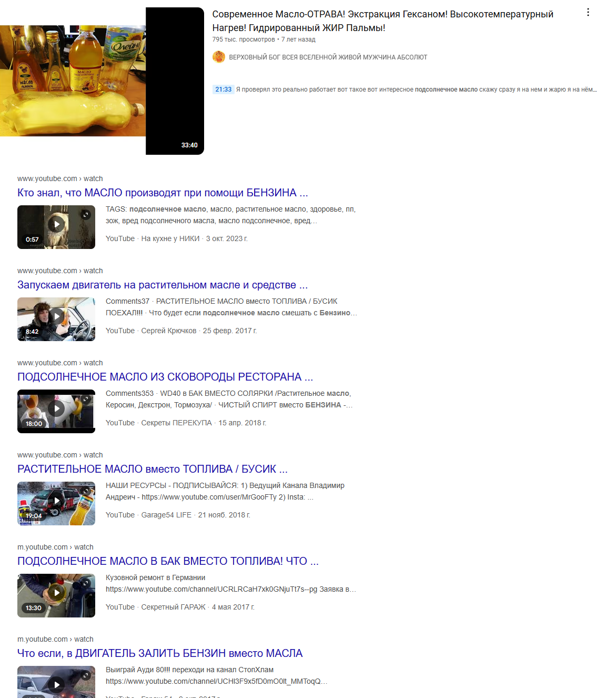Click the Garage54 LIFE source text
The image size is (616, 698).
point(166,515)
